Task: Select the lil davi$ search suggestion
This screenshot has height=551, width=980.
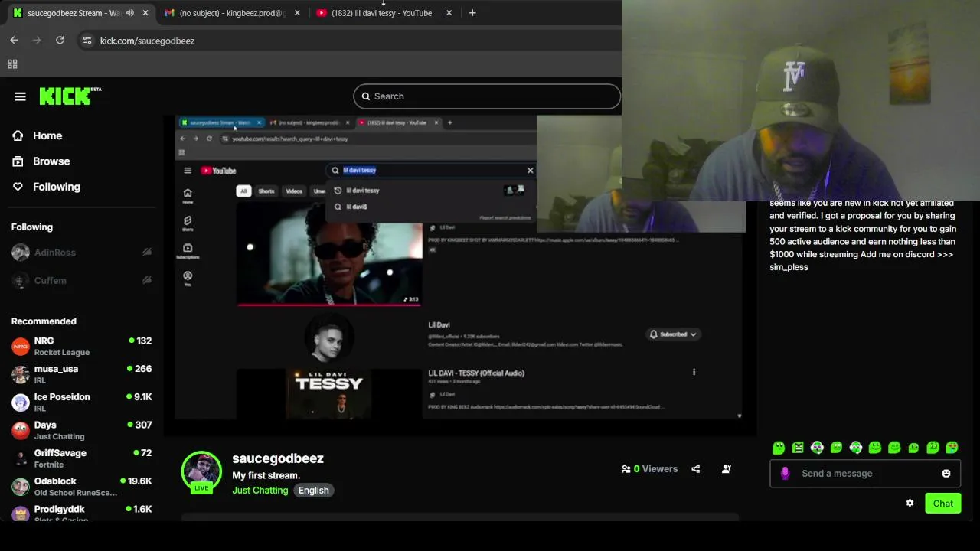Action: point(357,207)
